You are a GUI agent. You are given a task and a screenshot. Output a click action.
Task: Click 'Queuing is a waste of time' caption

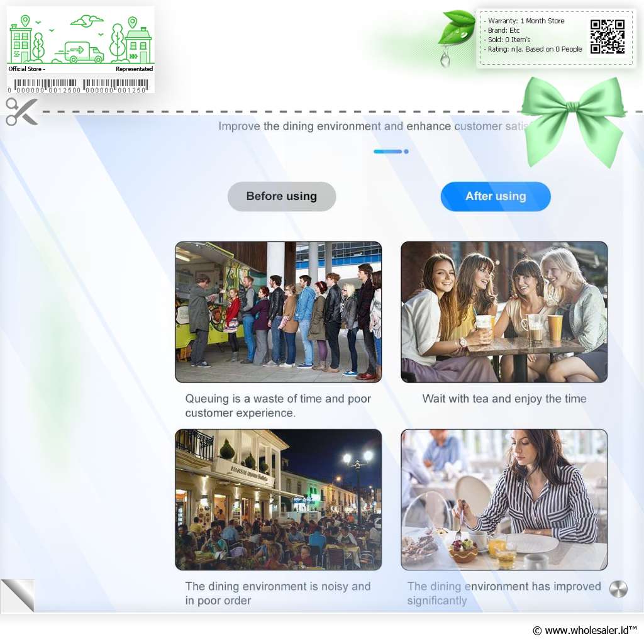tap(278, 406)
